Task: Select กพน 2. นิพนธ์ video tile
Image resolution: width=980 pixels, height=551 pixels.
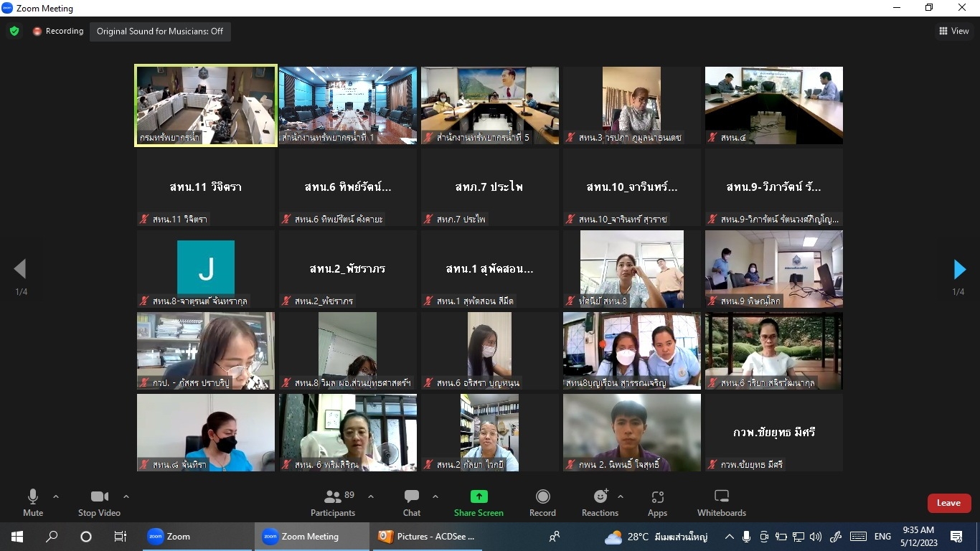Action: (x=632, y=433)
